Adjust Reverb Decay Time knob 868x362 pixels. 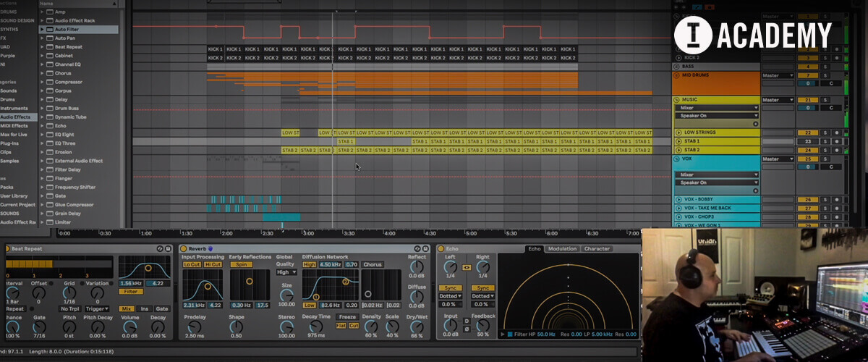pos(316,326)
